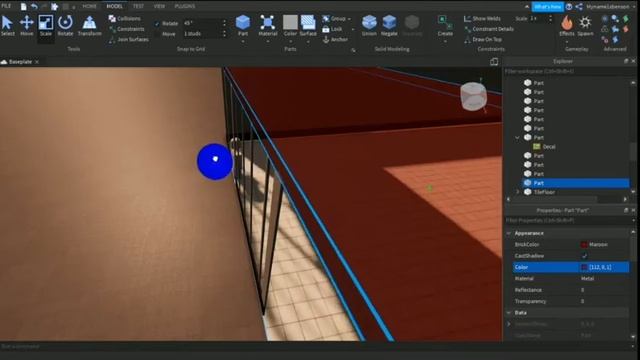This screenshot has width=640, height=360.
Task: Click the new file icon
Action: click(x=24, y=7)
